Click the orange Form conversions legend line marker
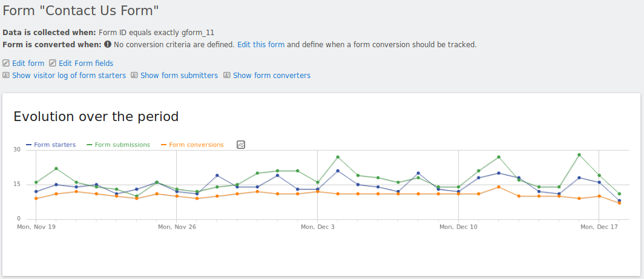 [163, 145]
